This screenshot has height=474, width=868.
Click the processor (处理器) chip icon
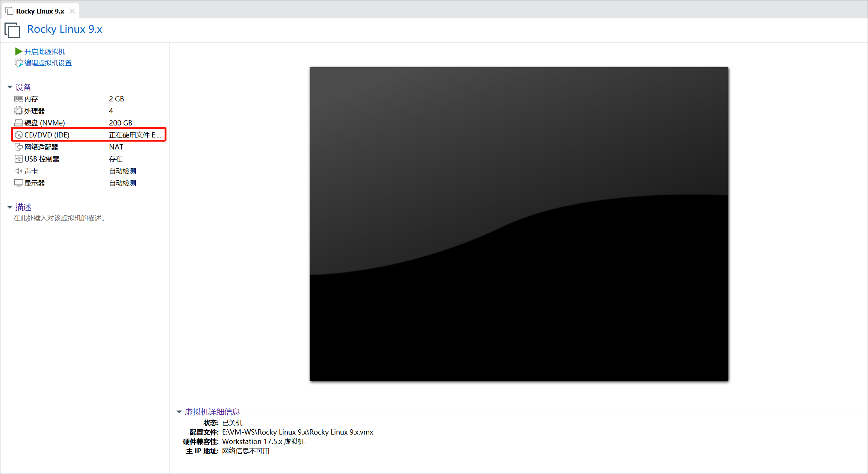coord(18,111)
